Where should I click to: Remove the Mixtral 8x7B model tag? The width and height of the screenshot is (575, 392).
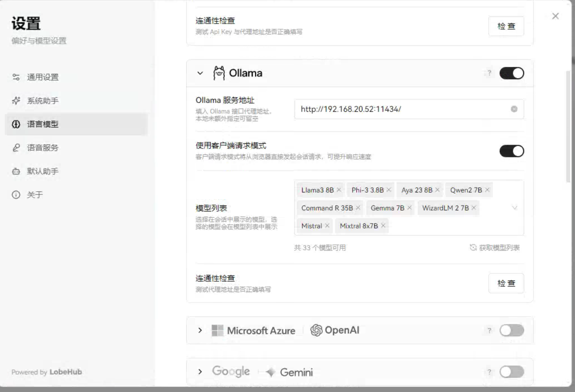[383, 226]
